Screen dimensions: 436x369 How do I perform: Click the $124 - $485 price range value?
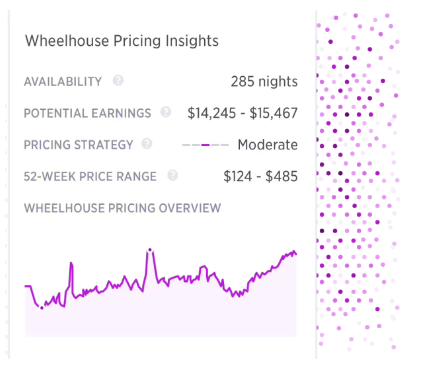pyautogui.click(x=261, y=176)
